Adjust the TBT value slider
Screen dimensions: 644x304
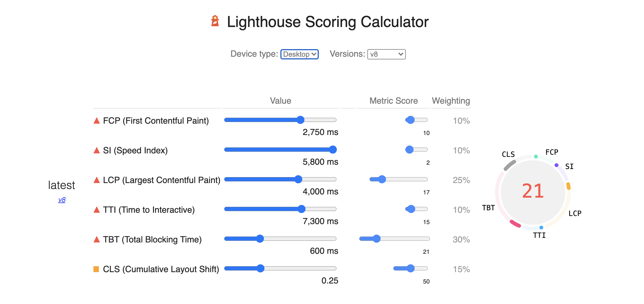click(x=260, y=238)
